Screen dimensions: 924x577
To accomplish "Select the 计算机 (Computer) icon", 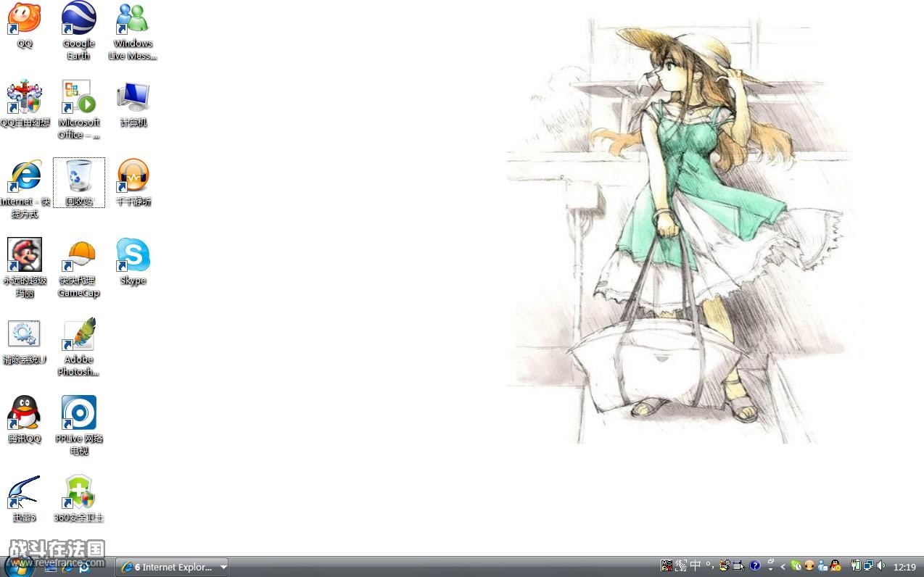I will click(133, 104).
